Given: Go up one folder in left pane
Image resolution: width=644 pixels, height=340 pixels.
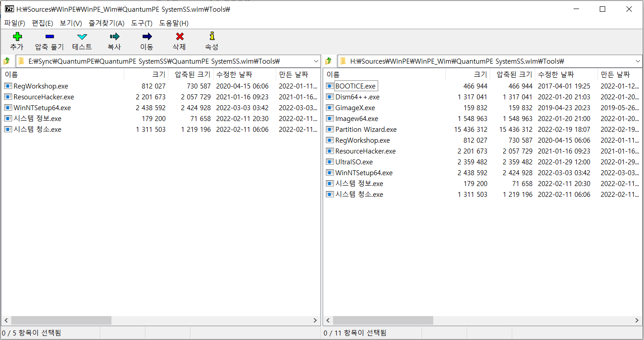Looking at the screenshot, I should click(7, 61).
